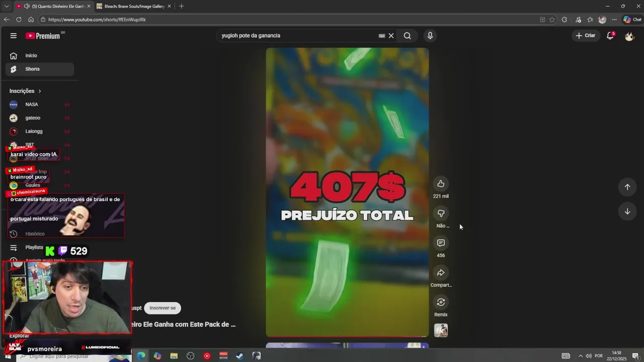Select Shorts in sidebar

[39, 69]
